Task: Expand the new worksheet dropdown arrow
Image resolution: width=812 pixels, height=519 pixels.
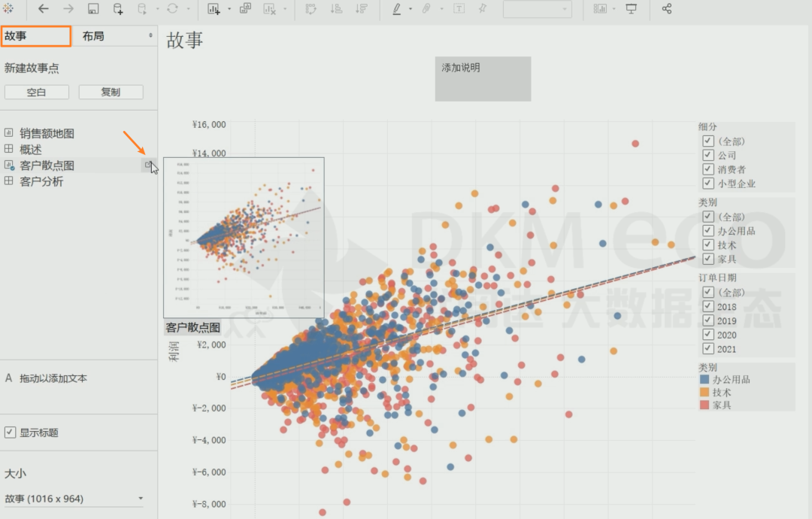Action: pos(229,9)
